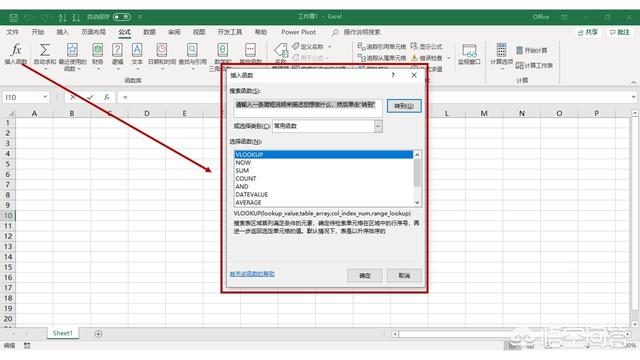
Task: Click the Insert Function (fx) ribbon icon
Action: (x=16, y=50)
